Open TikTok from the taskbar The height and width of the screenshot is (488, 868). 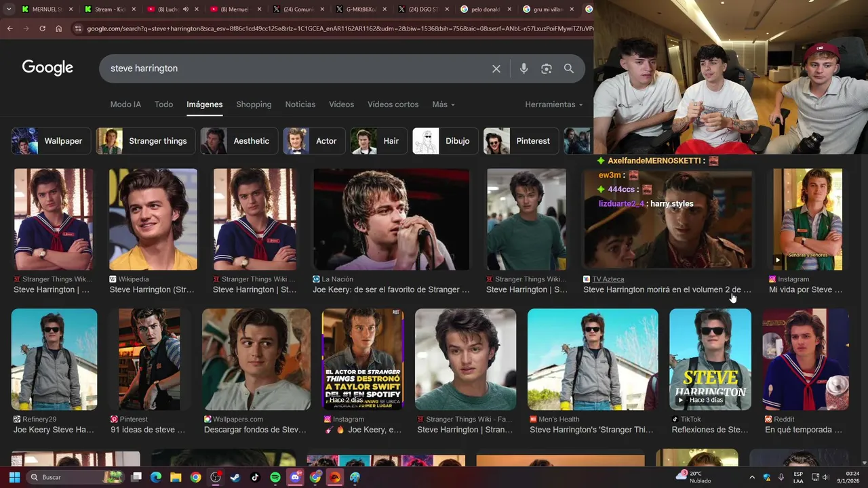[x=255, y=477]
